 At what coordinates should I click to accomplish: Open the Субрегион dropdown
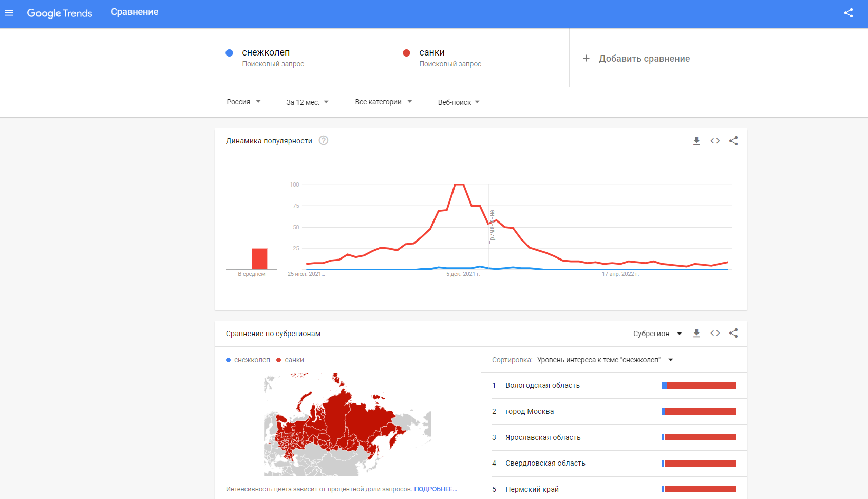657,334
